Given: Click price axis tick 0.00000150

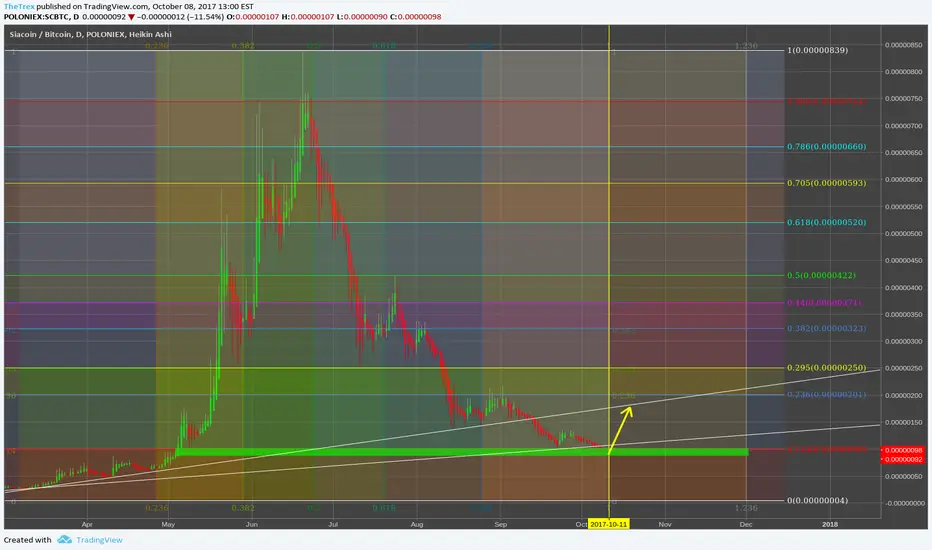Looking at the screenshot, I should [903, 422].
